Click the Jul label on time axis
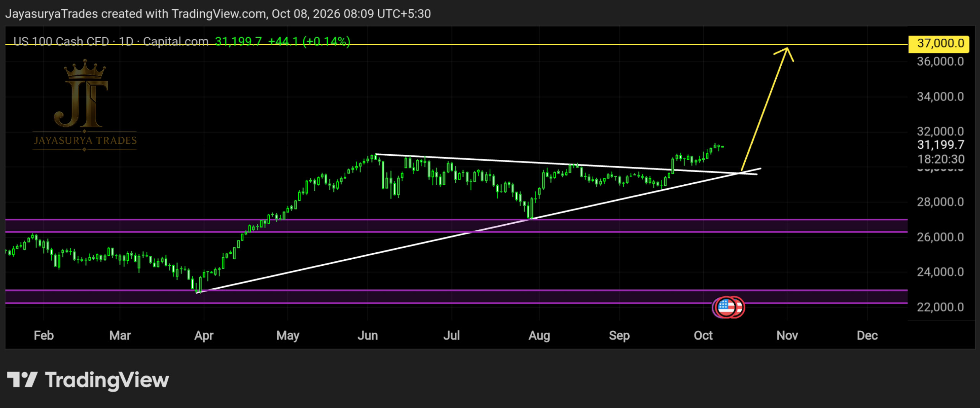The width and height of the screenshot is (980, 408). [451, 335]
